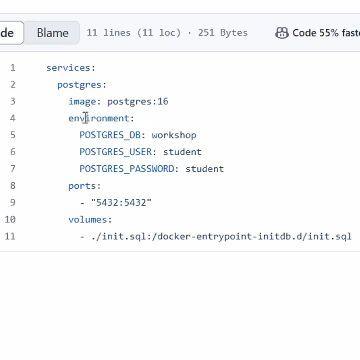Click the 'ports:' key
This screenshot has height=360, width=360.
coord(85,186)
